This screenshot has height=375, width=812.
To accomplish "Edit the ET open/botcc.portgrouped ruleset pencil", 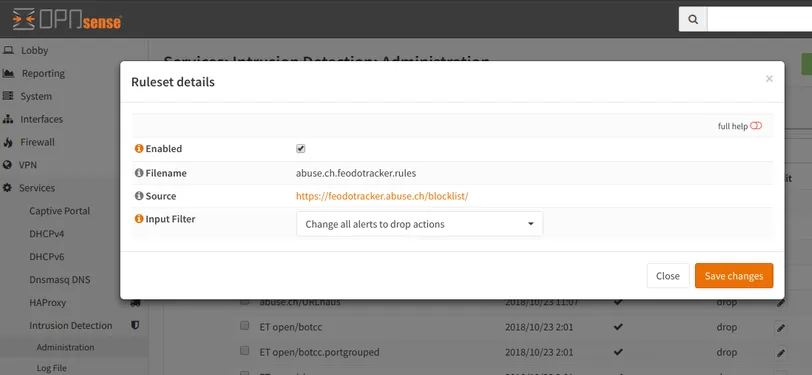I will tap(781, 353).
